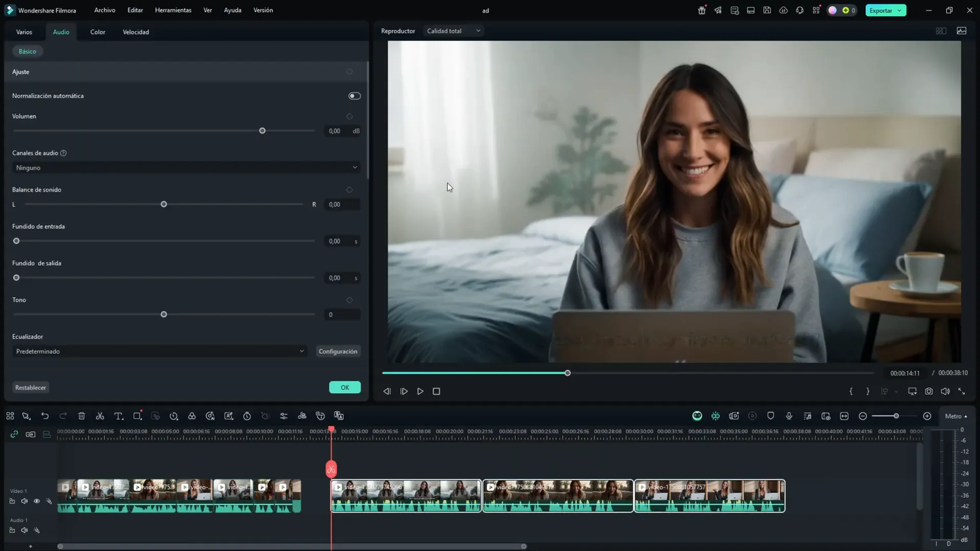The width and height of the screenshot is (980, 551).
Task: Mute the Audio 1 track speaker icon
Action: click(x=24, y=530)
